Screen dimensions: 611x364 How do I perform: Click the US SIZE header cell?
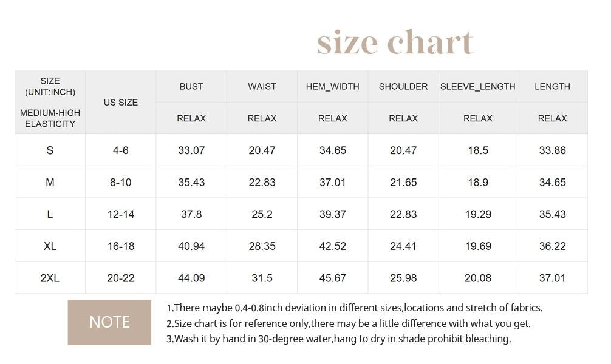(x=121, y=103)
